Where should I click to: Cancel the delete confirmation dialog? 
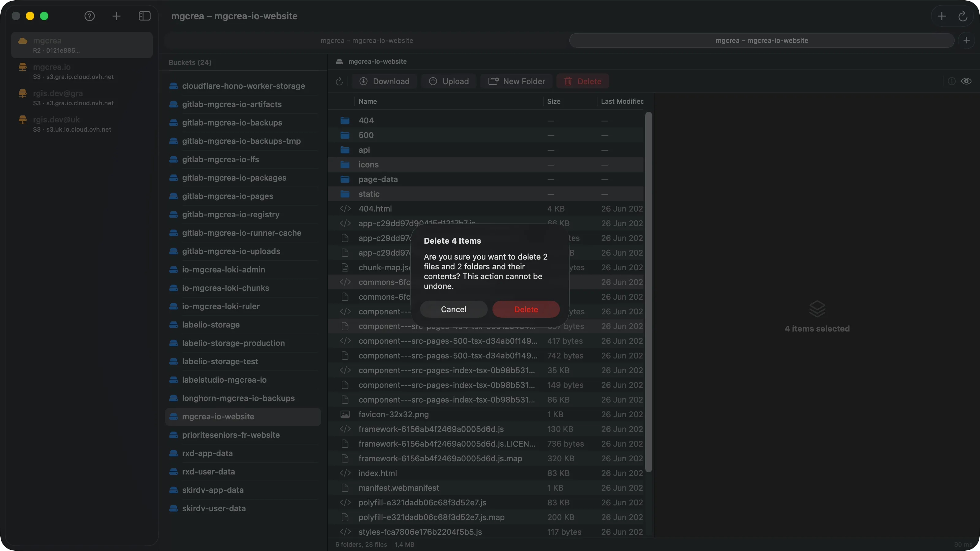pyautogui.click(x=453, y=309)
